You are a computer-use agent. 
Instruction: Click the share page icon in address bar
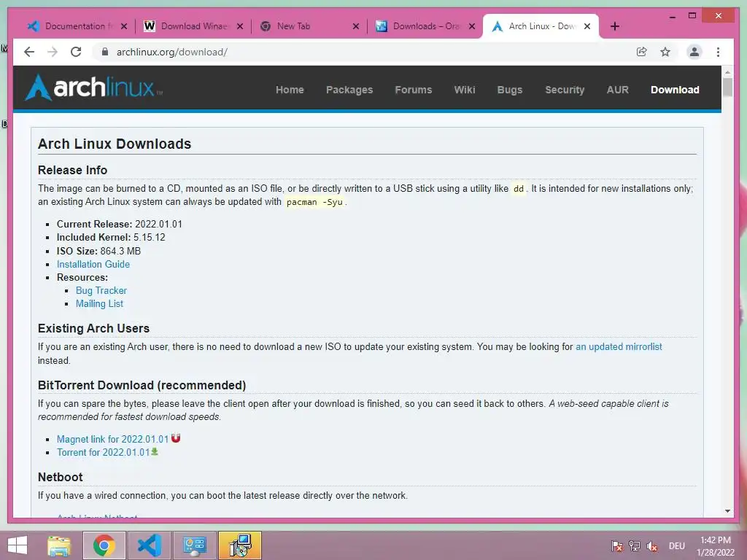coord(642,52)
